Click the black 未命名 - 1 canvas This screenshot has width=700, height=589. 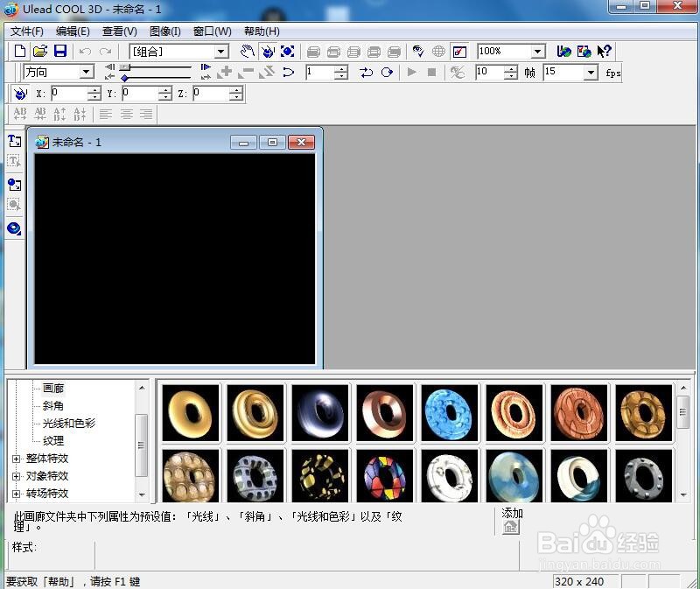[x=174, y=258]
